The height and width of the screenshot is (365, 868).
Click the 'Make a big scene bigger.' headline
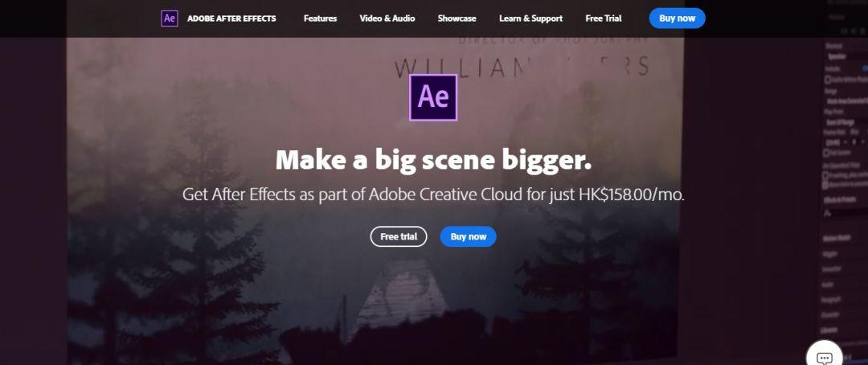pos(433,160)
